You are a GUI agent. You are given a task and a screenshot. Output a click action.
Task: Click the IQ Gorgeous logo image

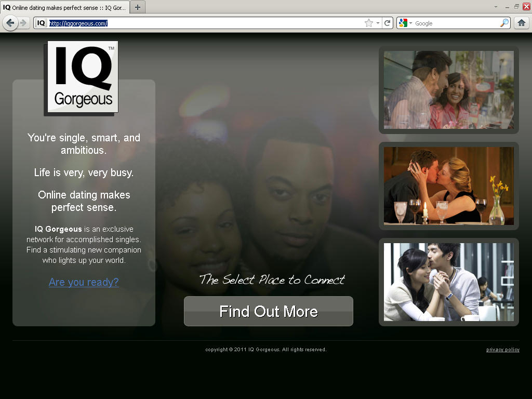click(x=83, y=77)
